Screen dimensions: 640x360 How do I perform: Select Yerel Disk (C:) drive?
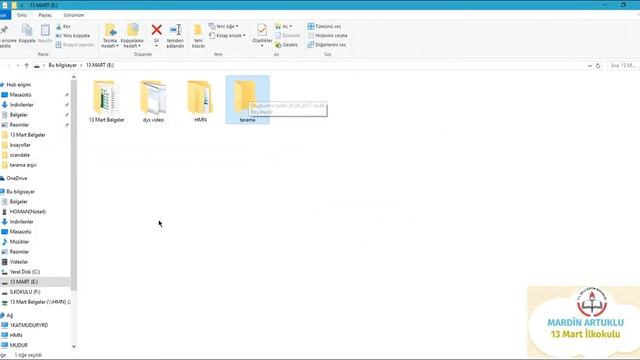pos(24,272)
